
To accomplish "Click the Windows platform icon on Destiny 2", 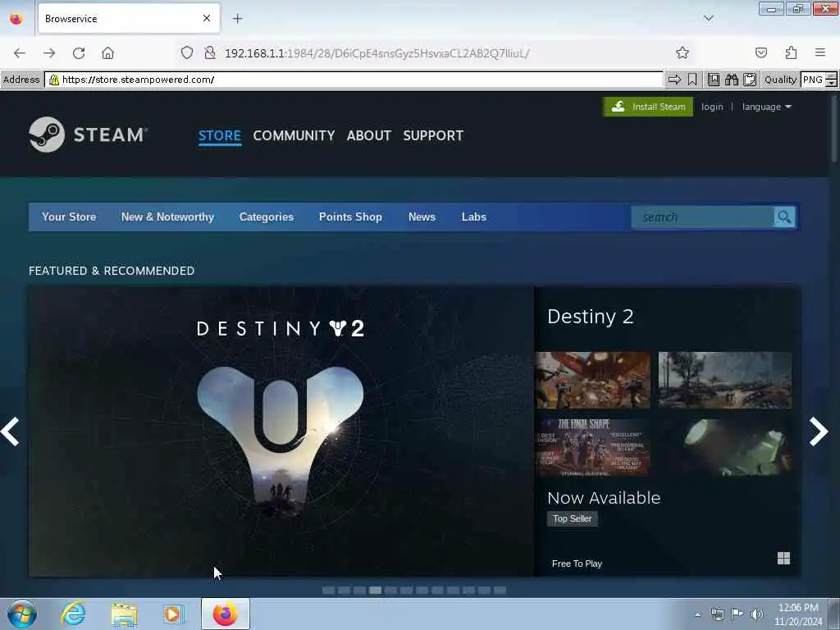I will tap(783, 558).
